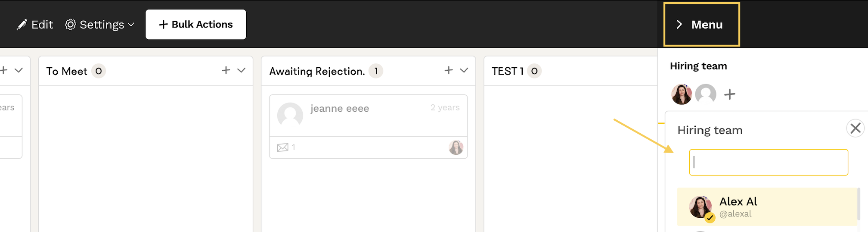Focus the Hiring team search field
This screenshot has width=868, height=232.
[x=769, y=162]
